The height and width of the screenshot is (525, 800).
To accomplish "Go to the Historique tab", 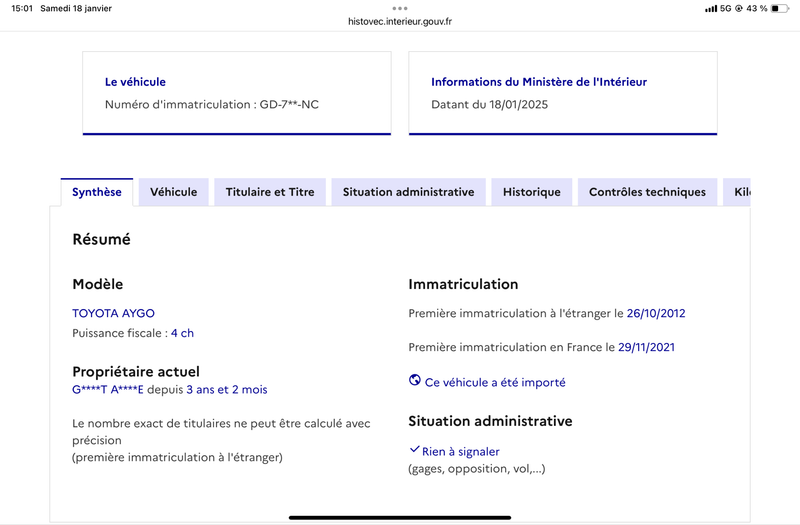I will coord(532,192).
